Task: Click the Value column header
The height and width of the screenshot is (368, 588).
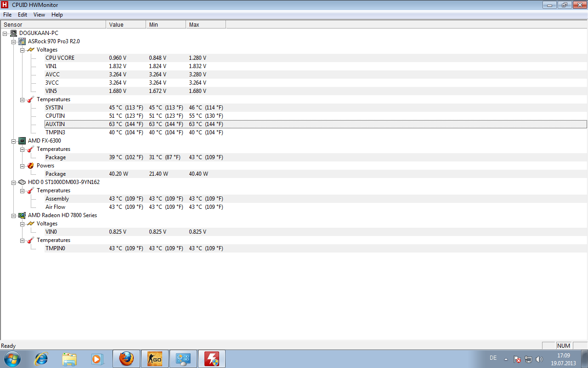Action: pyautogui.click(x=126, y=25)
